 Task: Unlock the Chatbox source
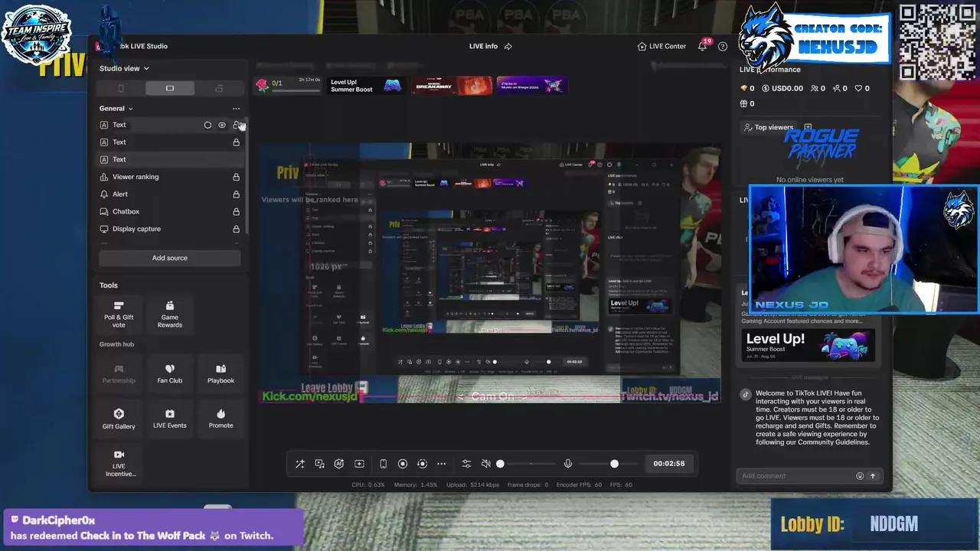[237, 212]
